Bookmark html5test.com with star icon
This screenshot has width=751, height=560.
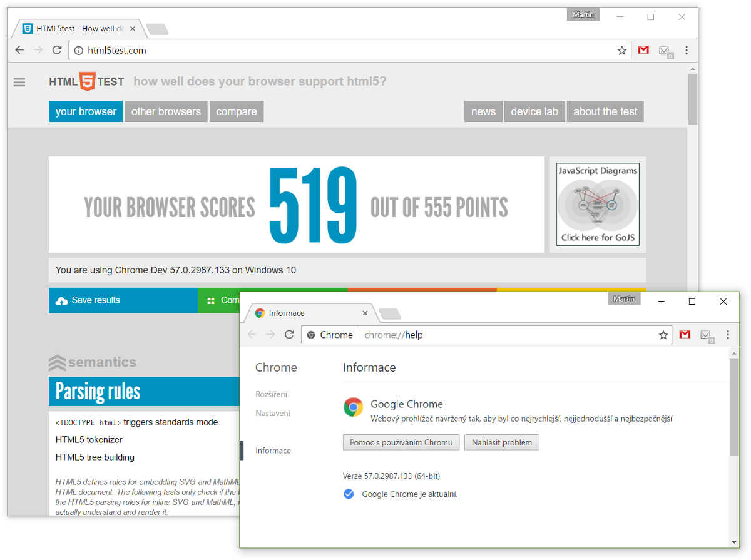pyautogui.click(x=621, y=51)
